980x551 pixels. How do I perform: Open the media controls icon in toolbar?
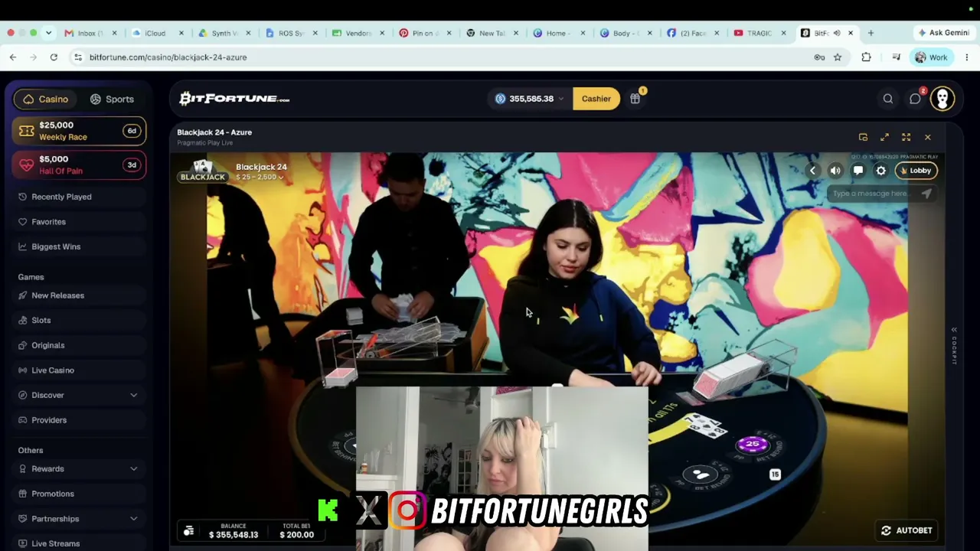(896, 57)
